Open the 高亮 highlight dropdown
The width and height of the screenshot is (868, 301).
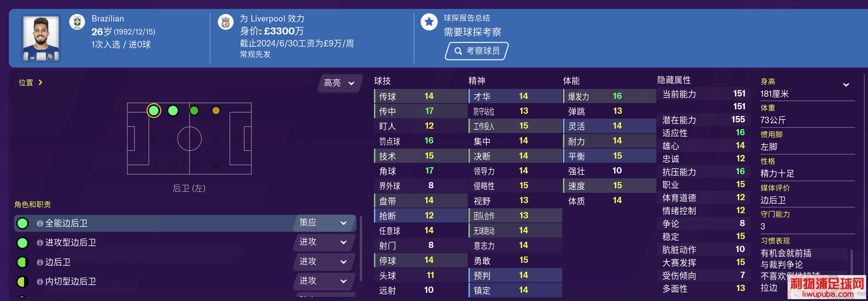coord(339,83)
